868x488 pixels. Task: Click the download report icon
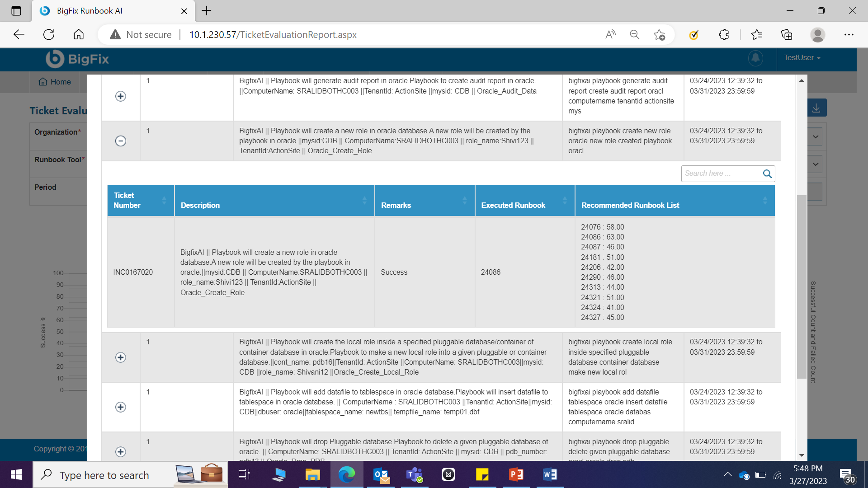pos(816,108)
